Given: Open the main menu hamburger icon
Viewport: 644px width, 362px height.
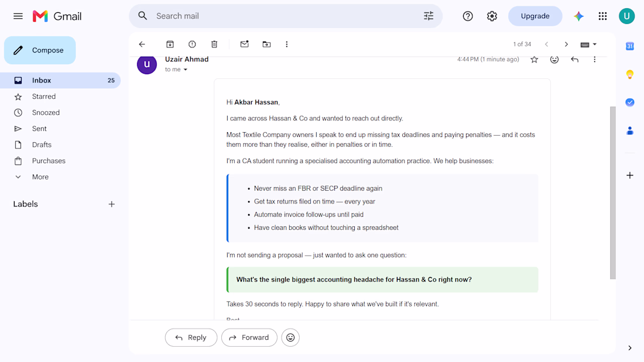Looking at the screenshot, I should [x=18, y=16].
